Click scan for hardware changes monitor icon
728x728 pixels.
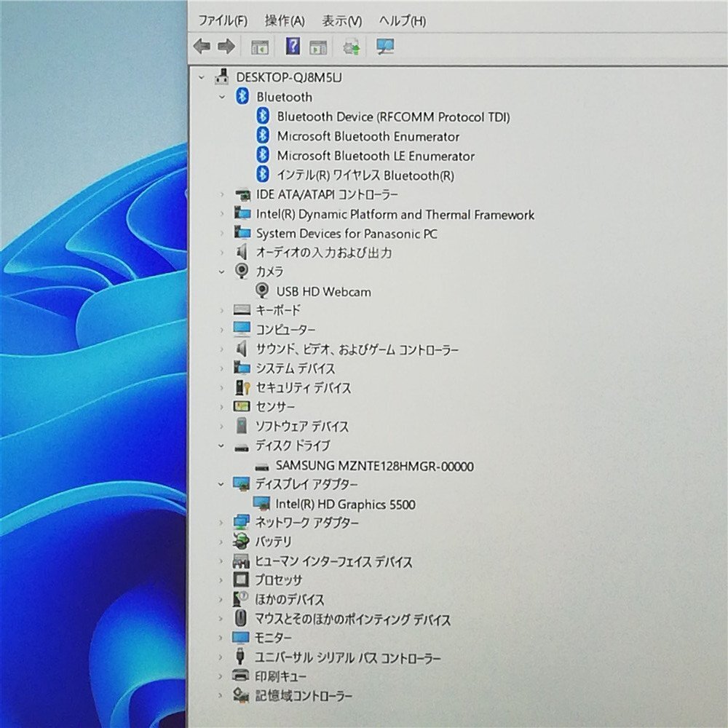click(x=385, y=47)
